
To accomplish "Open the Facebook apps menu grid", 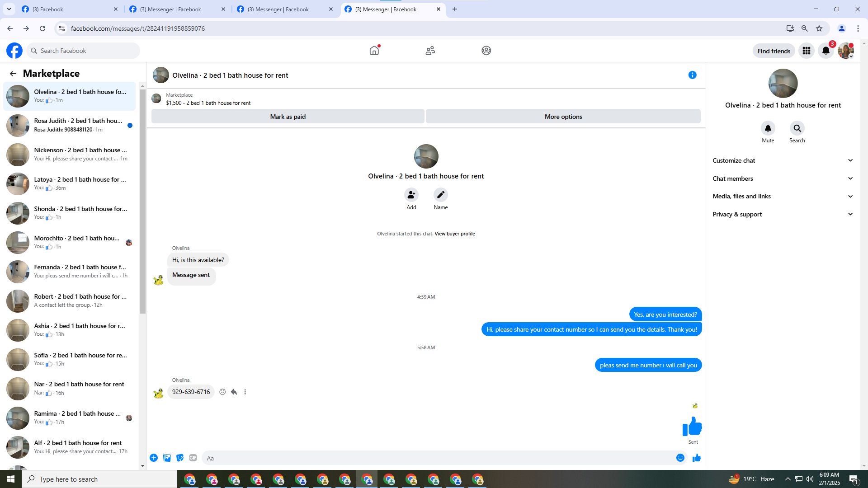I will click(806, 51).
